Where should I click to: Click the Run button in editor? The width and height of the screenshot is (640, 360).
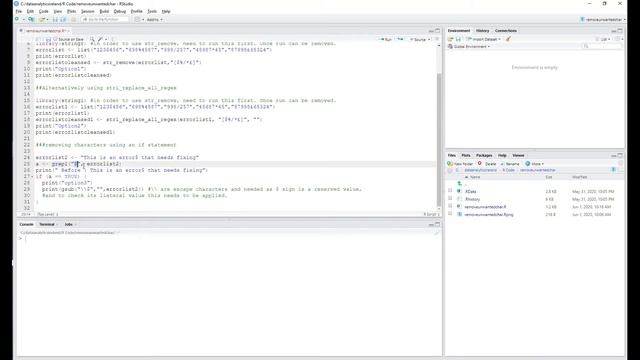pyautogui.click(x=386, y=39)
